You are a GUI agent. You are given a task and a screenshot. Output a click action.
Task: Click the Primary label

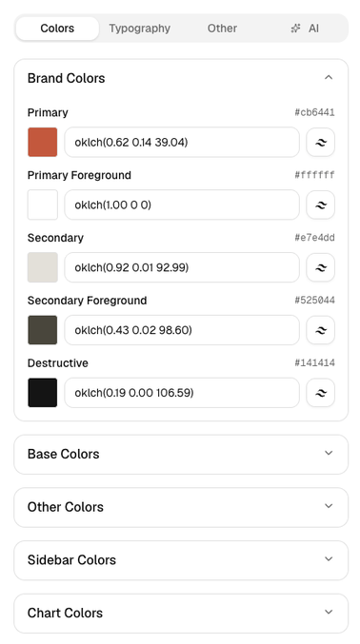coord(48,113)
